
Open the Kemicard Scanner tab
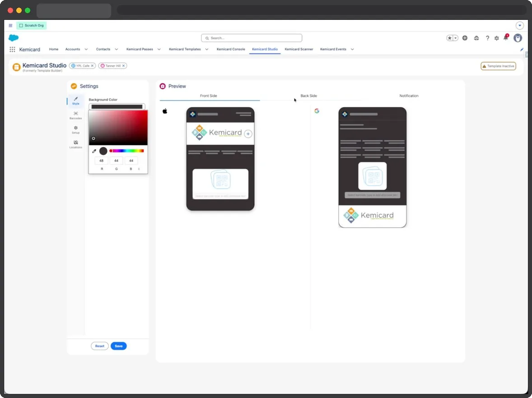coord(299,49)
